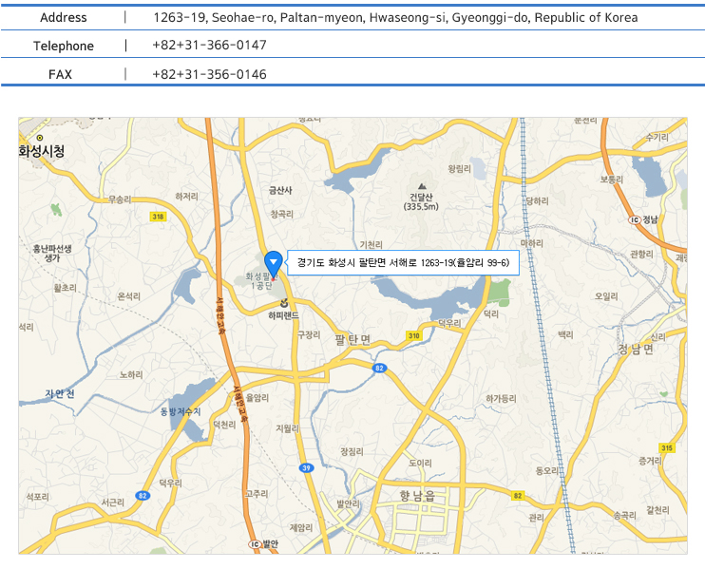The width and height of the screenshot is (705, 588).
Task: Click the Address row label
Action: pyautogui.click(x=64, y=17)
